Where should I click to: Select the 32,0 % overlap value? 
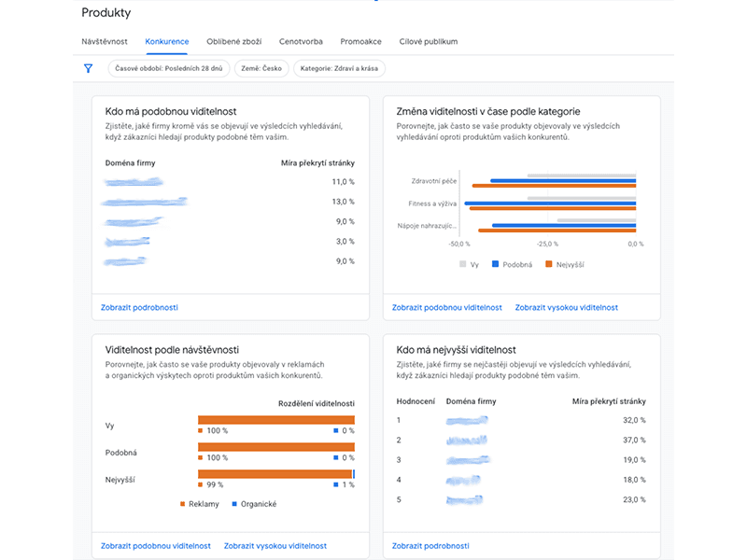(x=634, y=420)
